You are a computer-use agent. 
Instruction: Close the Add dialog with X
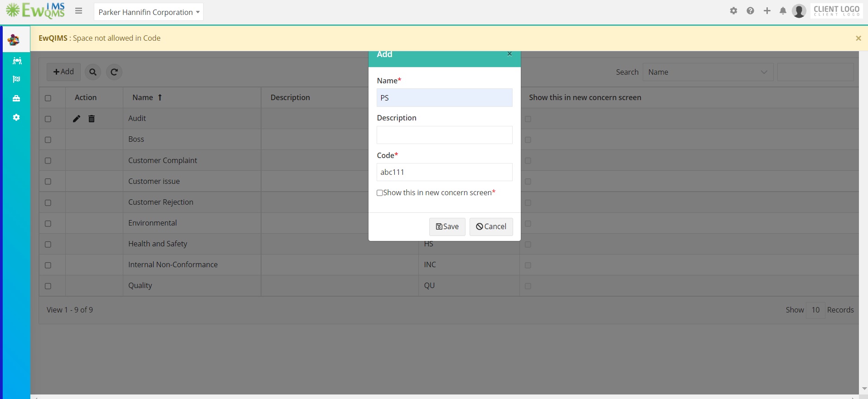tap(509, 54)
